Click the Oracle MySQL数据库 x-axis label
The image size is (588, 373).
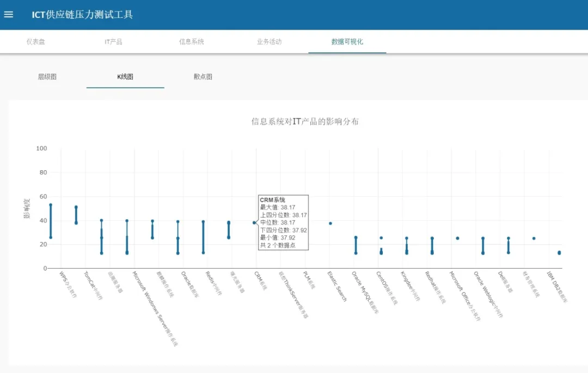[365, 293]
